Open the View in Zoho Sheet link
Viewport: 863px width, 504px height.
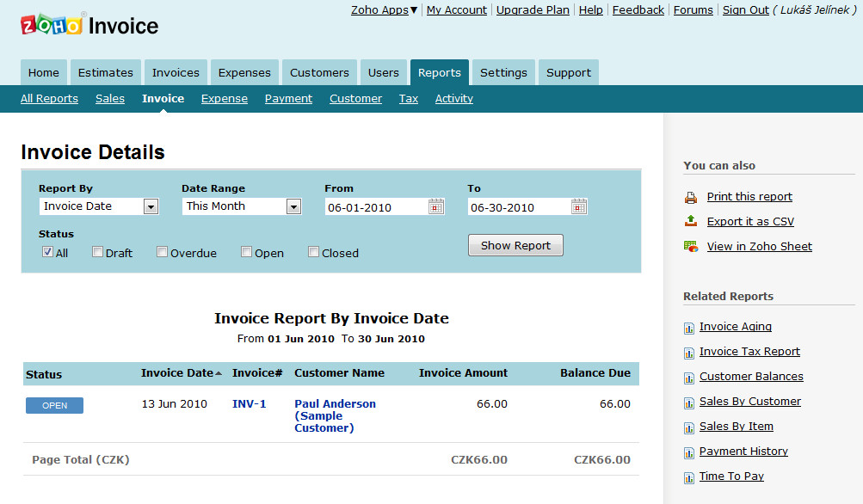click(x=760, y=247)
